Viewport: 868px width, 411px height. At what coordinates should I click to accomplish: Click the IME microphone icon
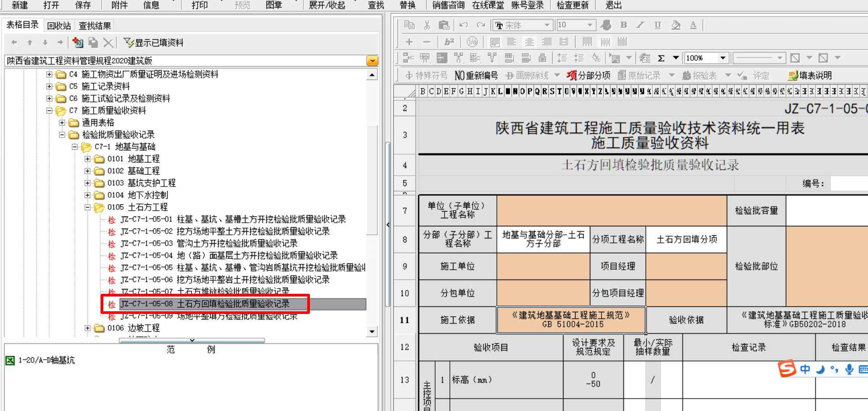pos(849,369)
